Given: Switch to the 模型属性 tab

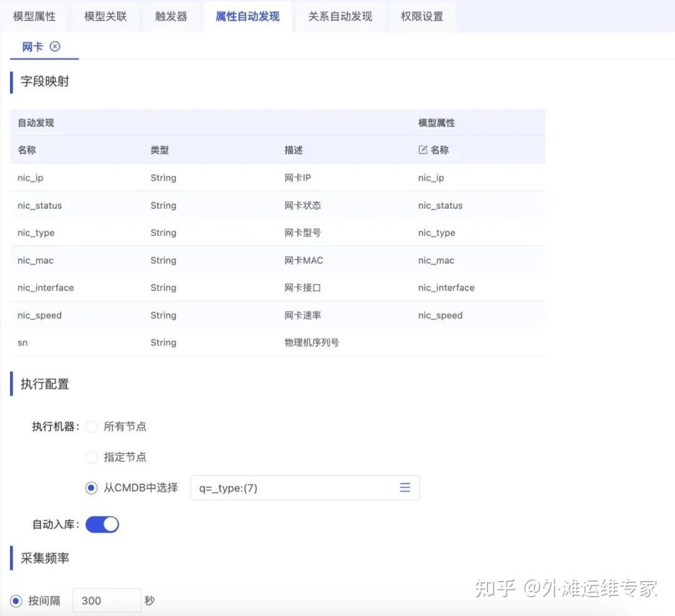Looking at the screenshot, I should (x=34, y=17).
